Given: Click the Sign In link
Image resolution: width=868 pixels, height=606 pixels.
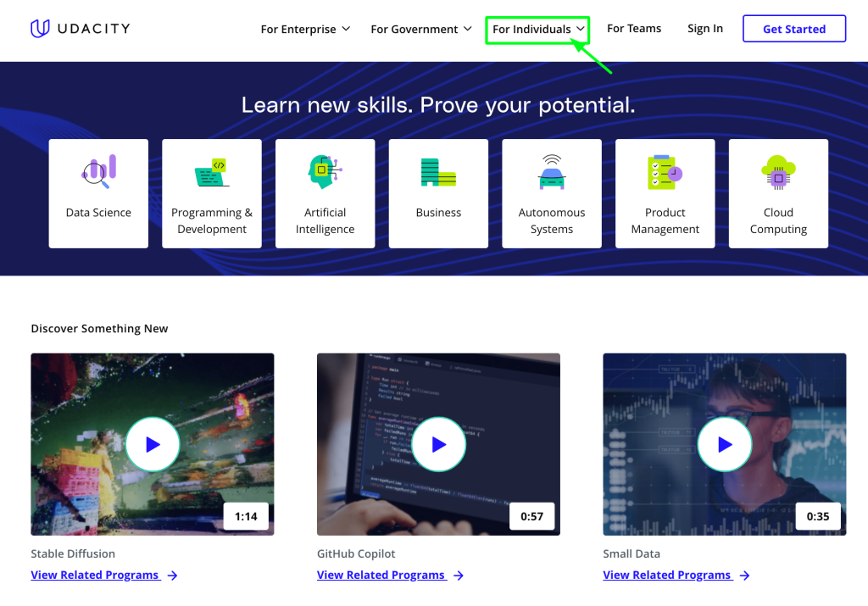Looking at the screenshot, I should (x=705, y=28).
